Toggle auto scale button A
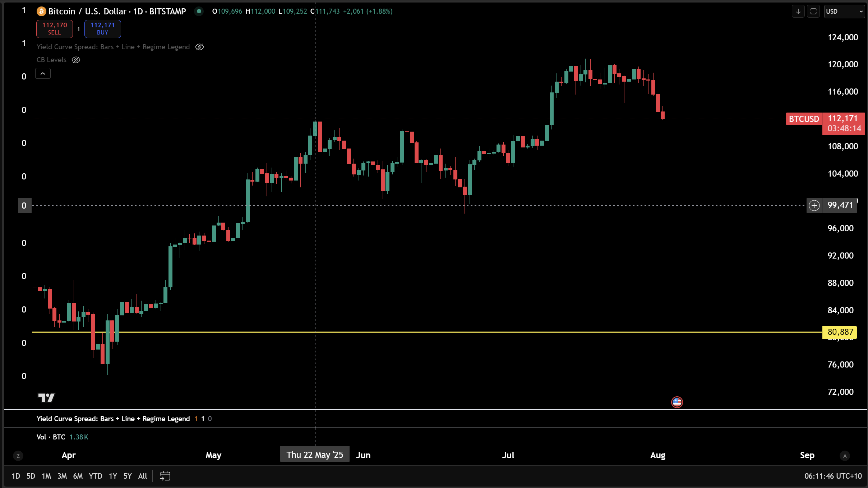 (845, 456)
